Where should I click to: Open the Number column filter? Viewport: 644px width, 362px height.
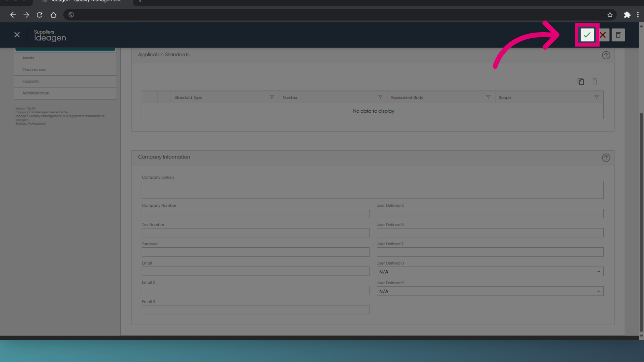tap(380, 97)
